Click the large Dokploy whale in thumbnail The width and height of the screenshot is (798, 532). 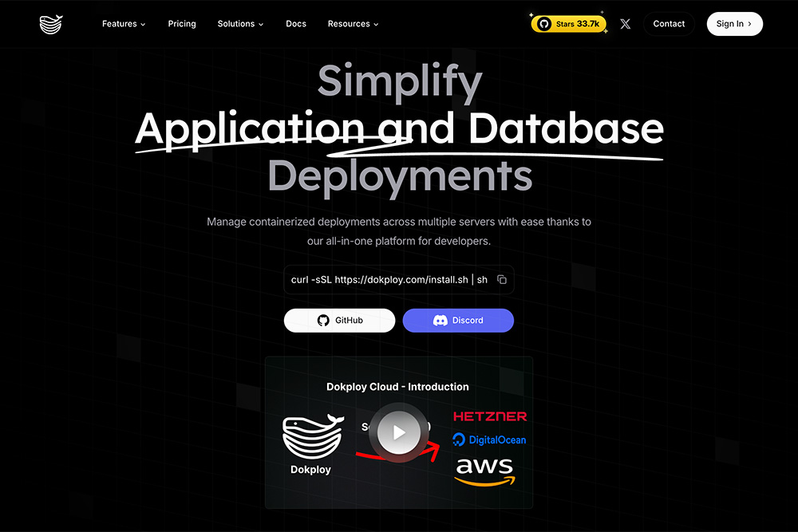313,436
